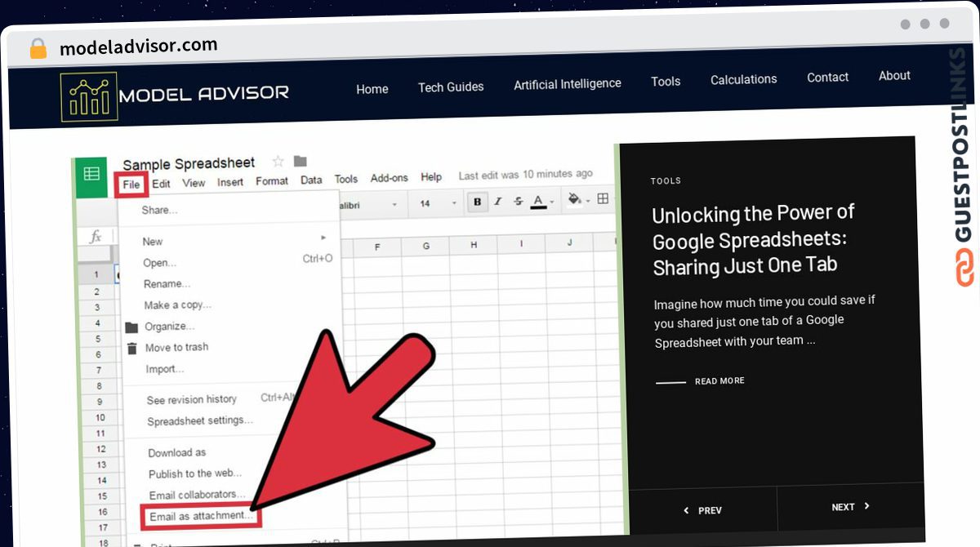This screenshot has width=980, height=547.
Task: Star the Sample Spreadsheet document
Action: [x=278, y=162]
